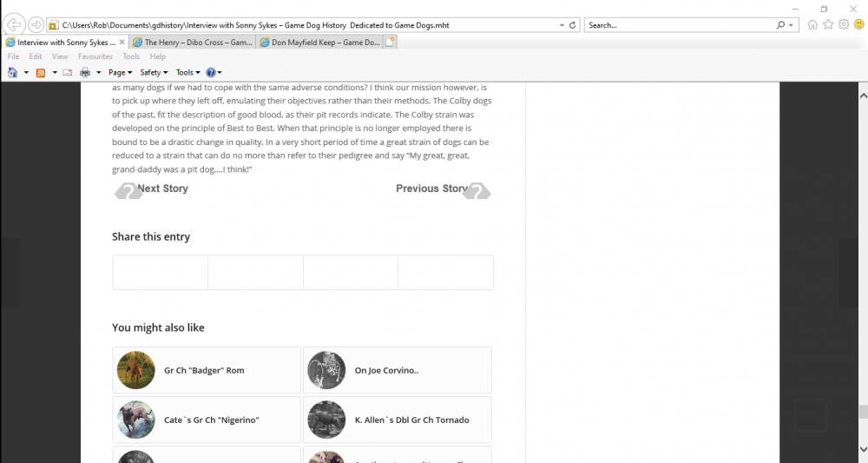Screen dimensions: 868x463
Task: Open the Favourites menu
Action: coord(95,56)
